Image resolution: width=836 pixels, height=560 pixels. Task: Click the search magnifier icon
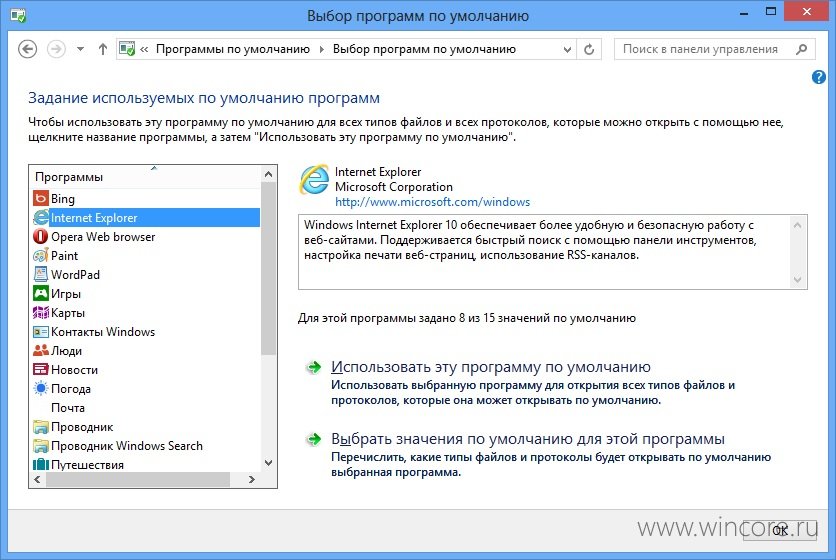point(801,49)
